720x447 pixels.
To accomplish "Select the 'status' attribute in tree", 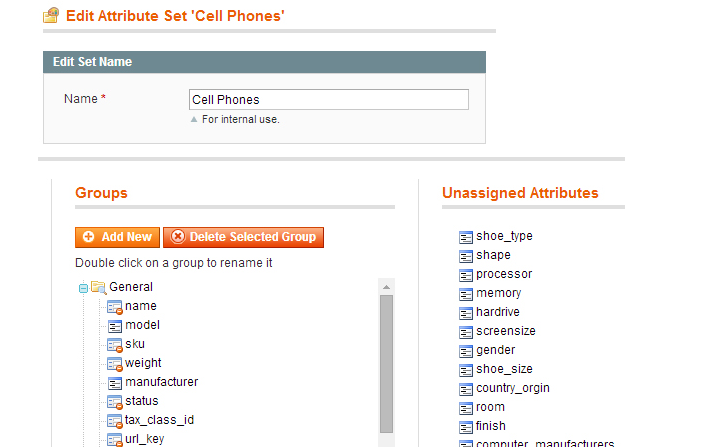I will (142, 401).
